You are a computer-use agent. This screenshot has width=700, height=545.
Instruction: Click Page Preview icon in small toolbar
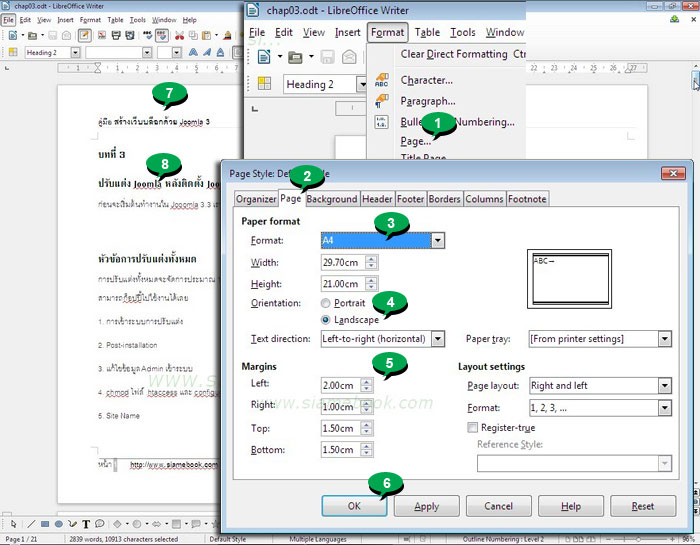(x=130, y=35)
